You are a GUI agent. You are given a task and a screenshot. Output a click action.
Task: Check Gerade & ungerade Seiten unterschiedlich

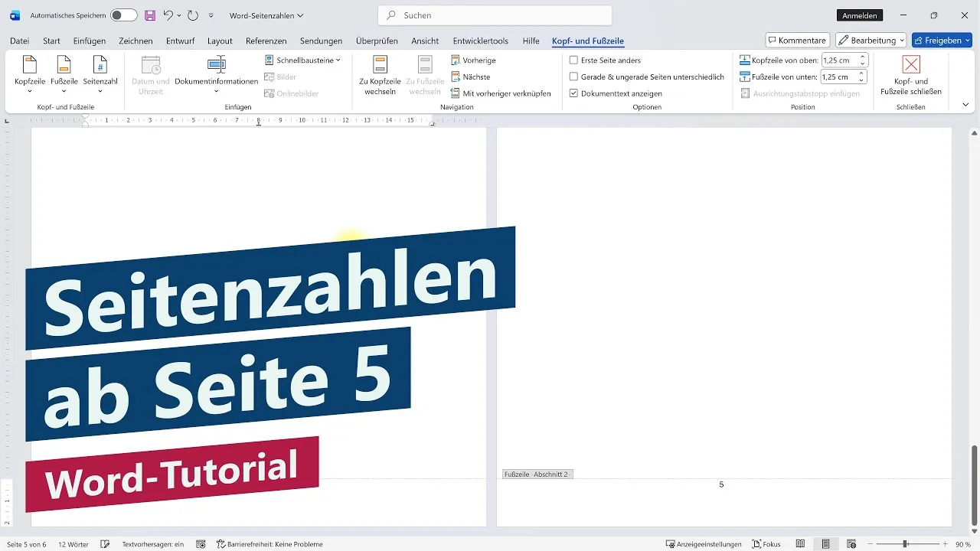point(574,77)
